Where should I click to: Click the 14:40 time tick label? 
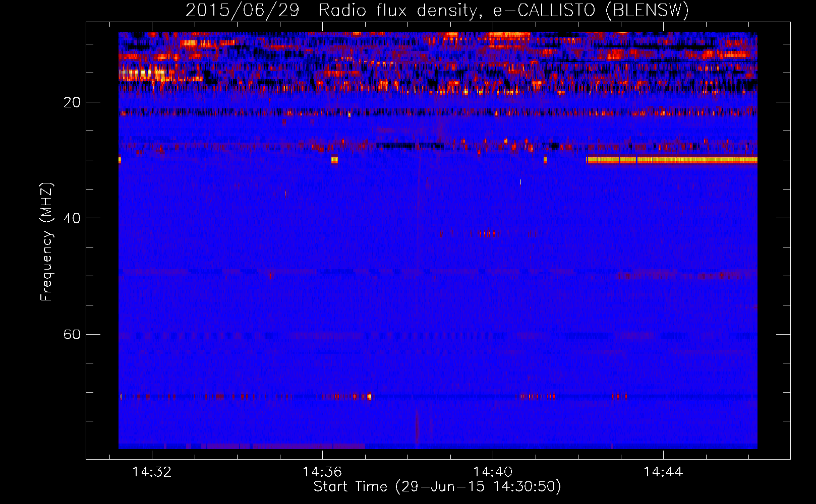tap(493, 472)
